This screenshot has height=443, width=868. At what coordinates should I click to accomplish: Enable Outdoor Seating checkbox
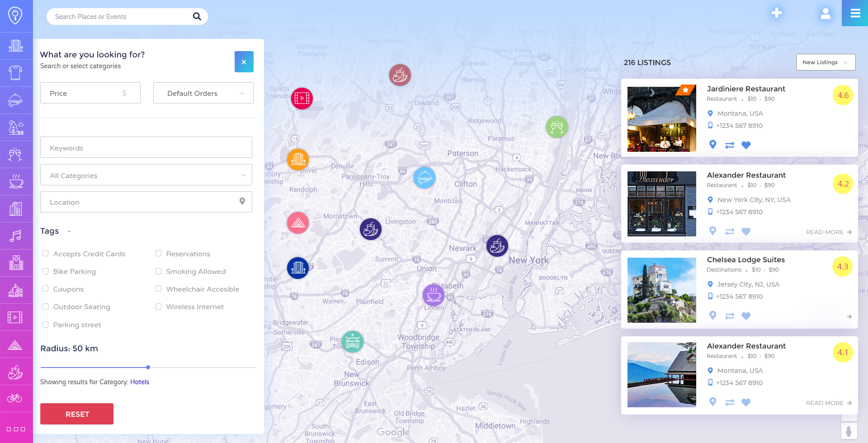(x=45, y=306)
